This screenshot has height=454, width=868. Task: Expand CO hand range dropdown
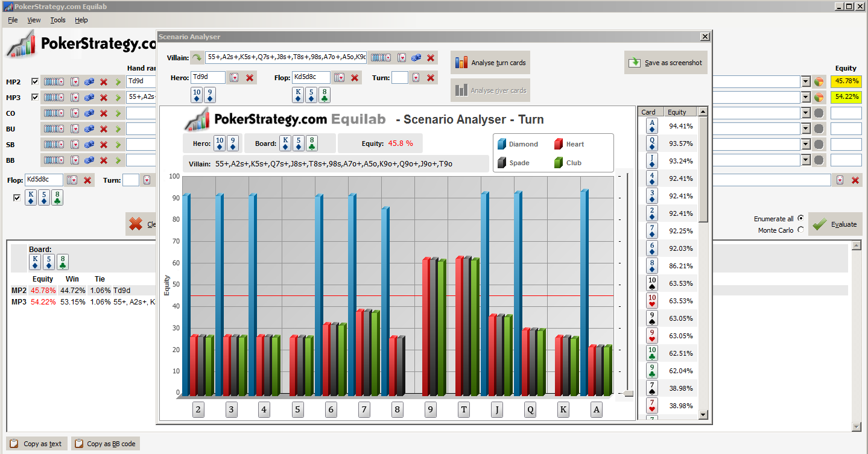tap(806, 113)
